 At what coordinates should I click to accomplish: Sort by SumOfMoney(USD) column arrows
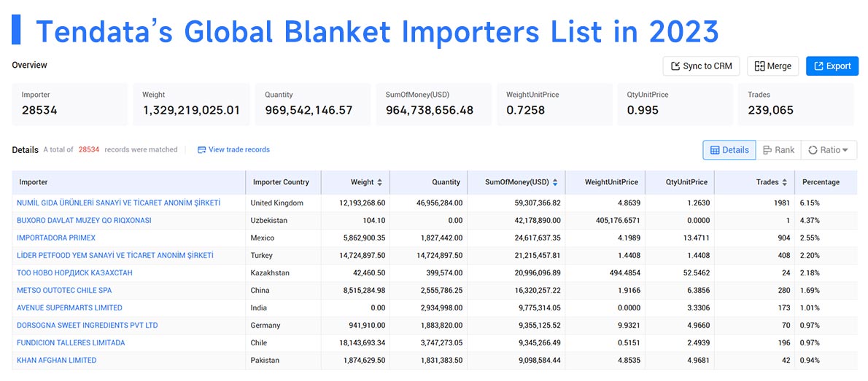pos(555,182)
